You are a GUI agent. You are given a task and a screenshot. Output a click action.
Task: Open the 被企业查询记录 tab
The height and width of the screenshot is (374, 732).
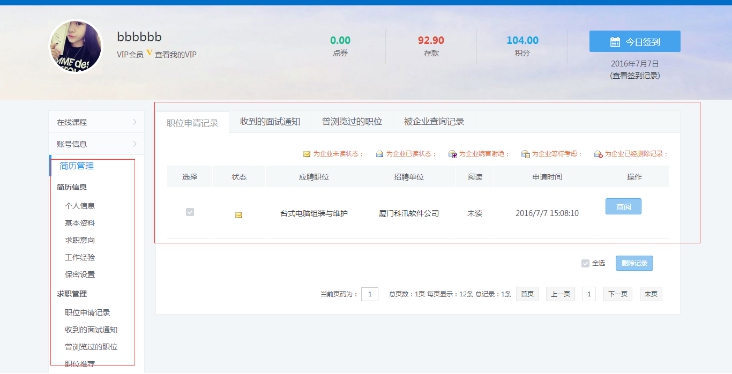[x=434, y=122]
